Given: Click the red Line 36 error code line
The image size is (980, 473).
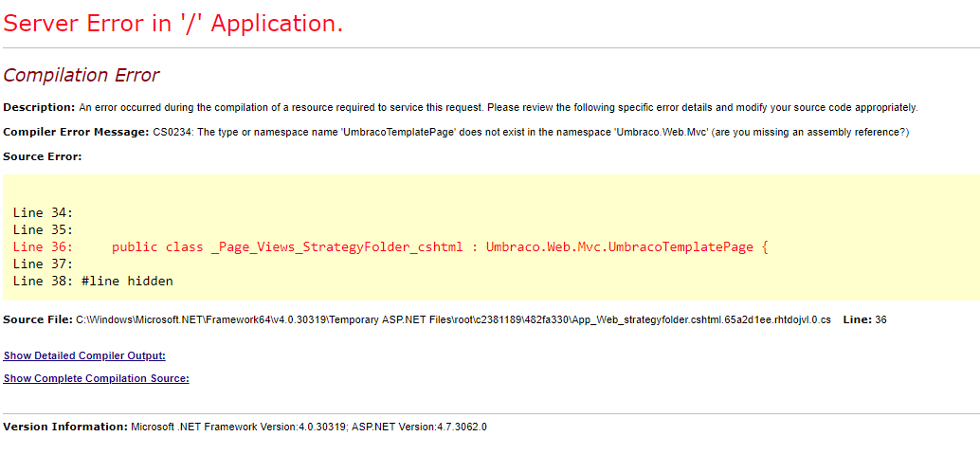Looking at the screenshot, I should (x=390, y=246).
